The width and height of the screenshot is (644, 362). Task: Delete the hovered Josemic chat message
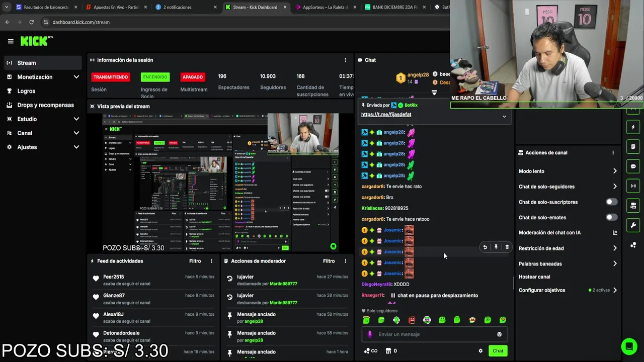pos(507,247)
